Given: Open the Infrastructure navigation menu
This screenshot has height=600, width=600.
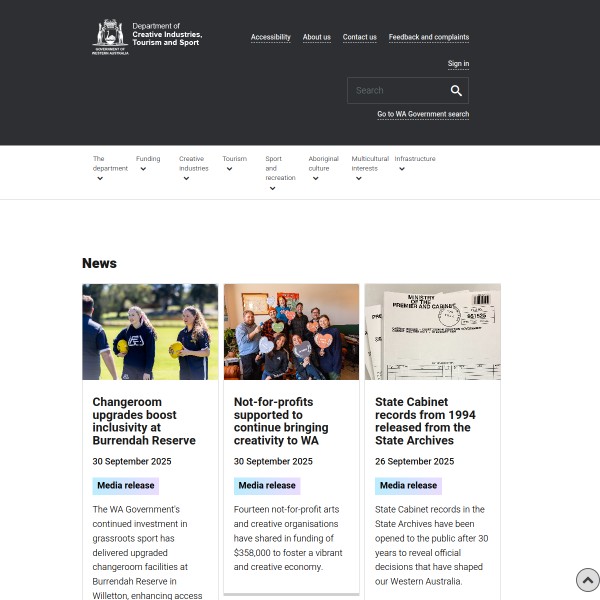Looking at the screenshot, I should (401, 169).
